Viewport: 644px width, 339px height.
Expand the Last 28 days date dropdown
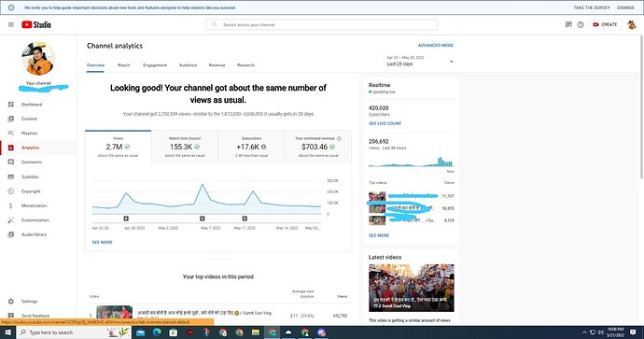pyautogui.click(x=420, y=62)
